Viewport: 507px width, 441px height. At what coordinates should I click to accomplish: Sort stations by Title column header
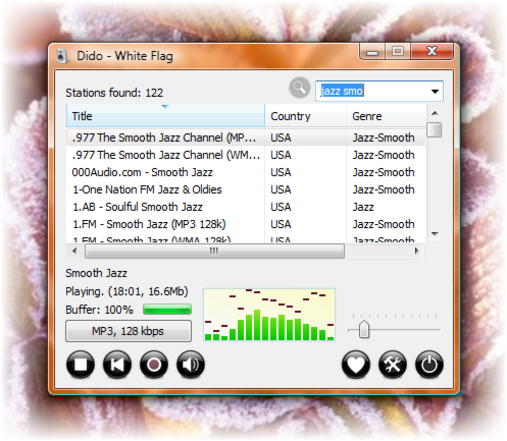[x=165, y=116]
